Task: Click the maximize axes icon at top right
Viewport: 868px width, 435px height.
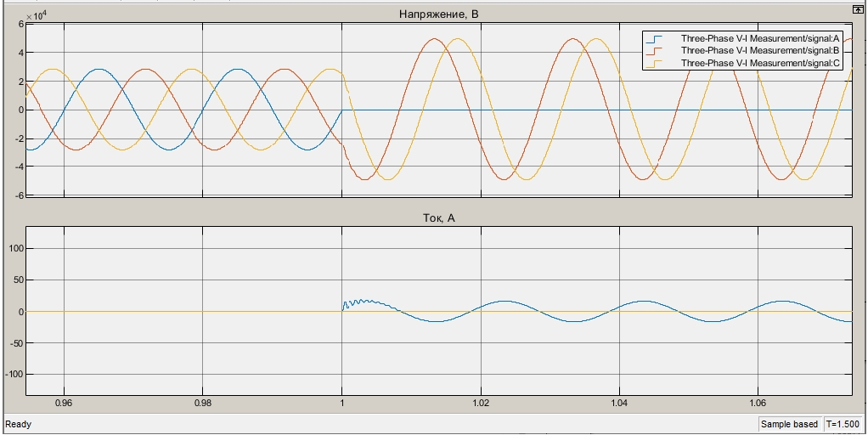Action: [x=857, y=8]
